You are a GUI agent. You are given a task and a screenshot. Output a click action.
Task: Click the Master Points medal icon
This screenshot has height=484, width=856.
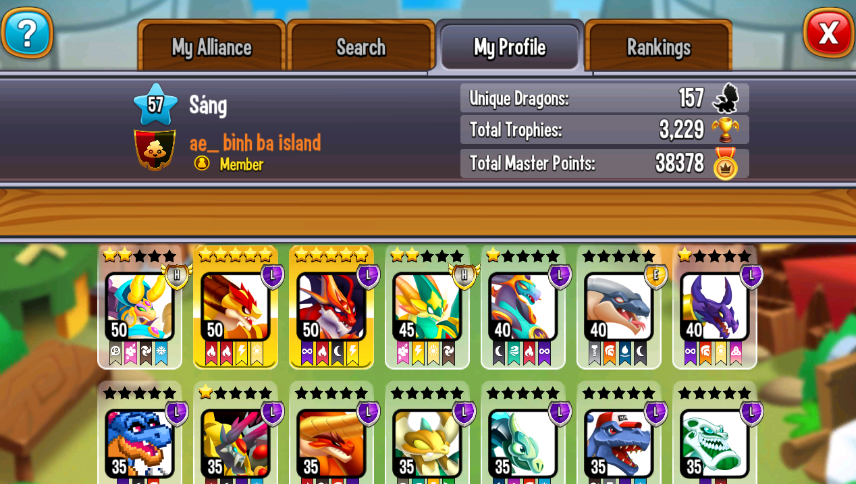(x=726, y=164)
